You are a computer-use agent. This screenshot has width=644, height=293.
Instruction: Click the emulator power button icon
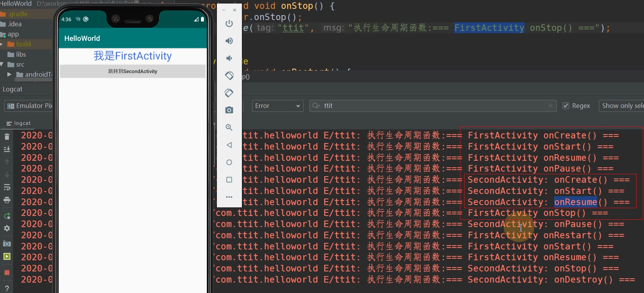(x=229, y=24)
